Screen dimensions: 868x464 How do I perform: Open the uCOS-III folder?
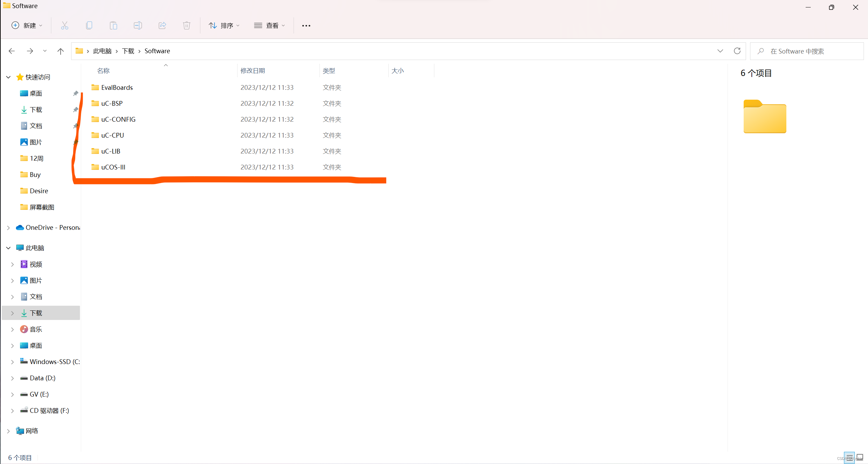tap(114, 166)
